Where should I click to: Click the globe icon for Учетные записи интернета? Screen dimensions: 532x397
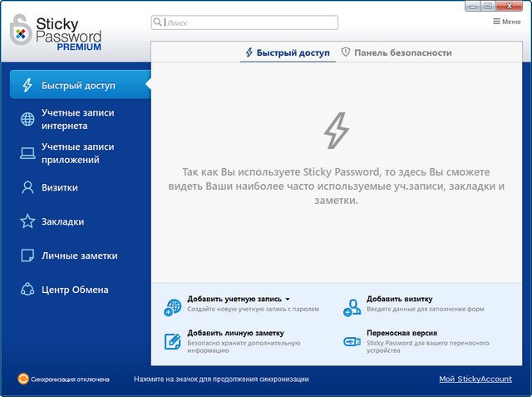27,119
